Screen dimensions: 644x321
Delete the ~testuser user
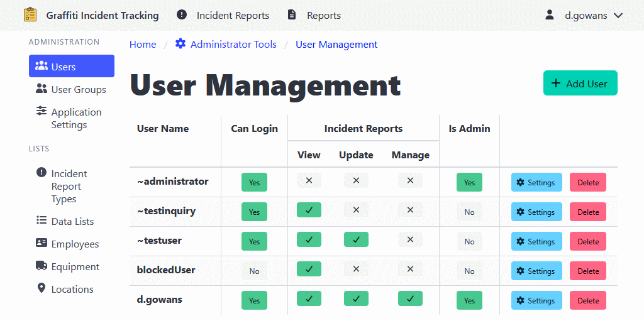(588, 241)
